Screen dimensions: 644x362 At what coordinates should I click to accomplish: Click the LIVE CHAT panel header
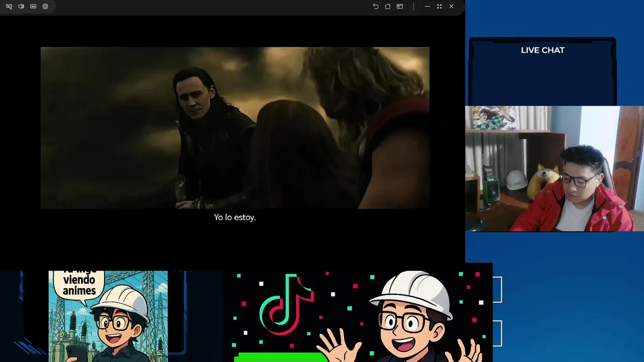click(x=542, y=50)
